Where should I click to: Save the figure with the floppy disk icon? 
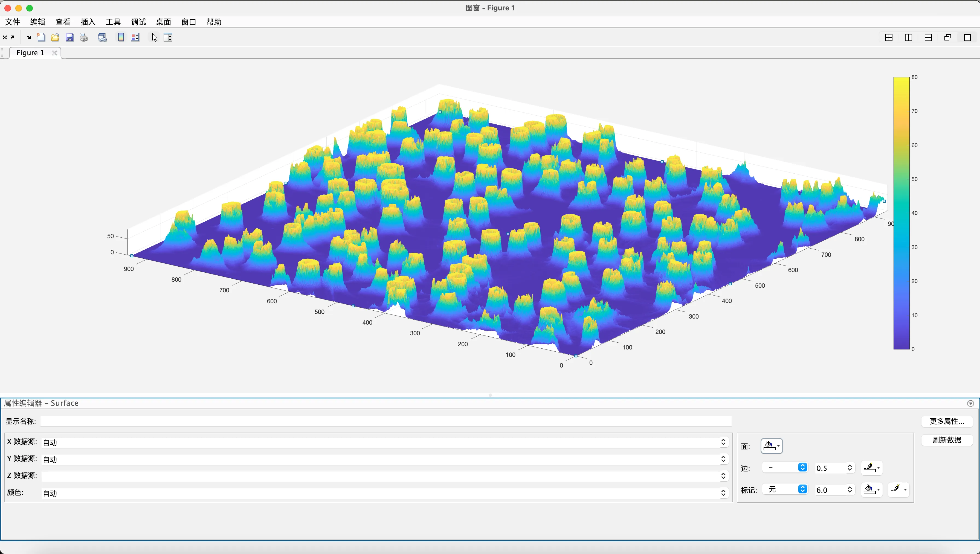pyautogui.click(x=70, y=37)
